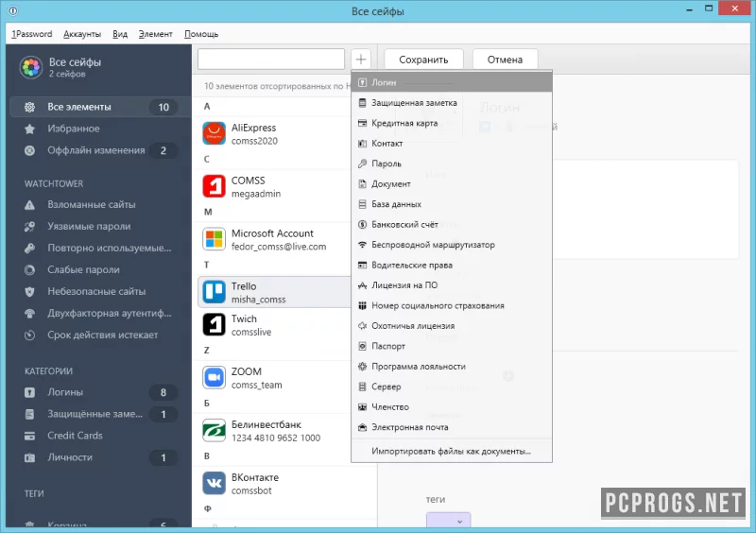Screen dimensions: 756x533
Task: Choose Паспорт item type
Action: pyautogui.click(x=452, y=346)
